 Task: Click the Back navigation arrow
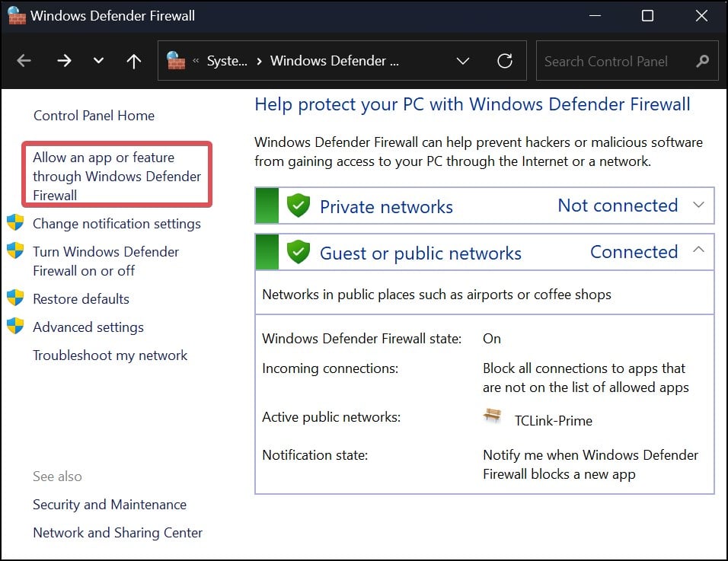(24, 61)
